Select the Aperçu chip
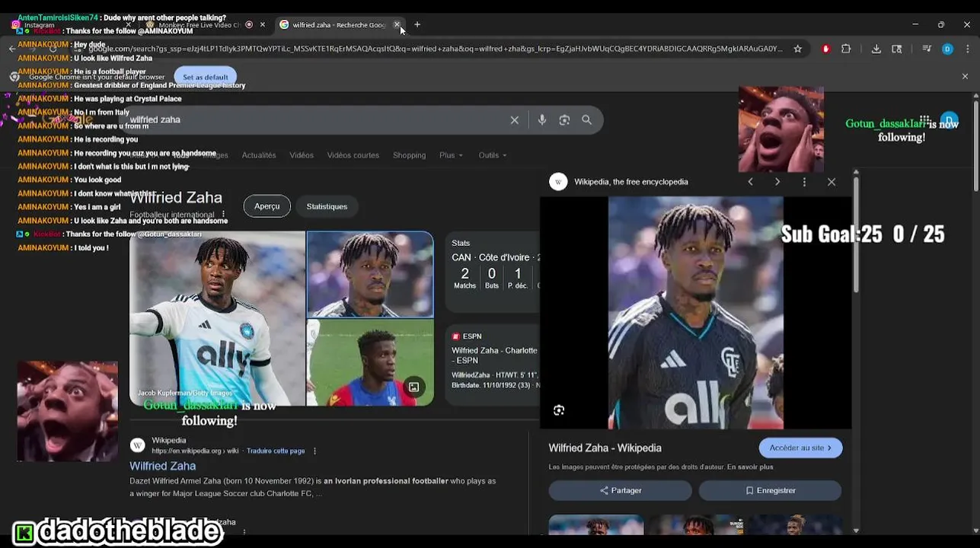This screenshot has width=980, height=548. [267, 206]
